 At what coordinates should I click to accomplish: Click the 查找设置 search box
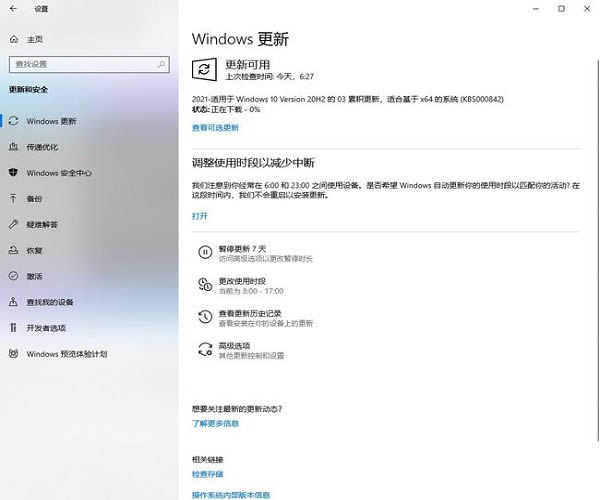(88, 64)
